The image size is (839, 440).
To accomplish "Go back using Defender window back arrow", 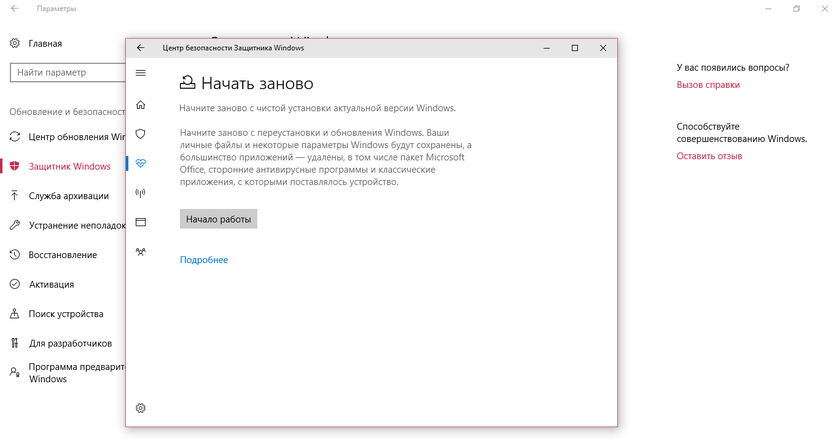I will (x=141, y=48).
